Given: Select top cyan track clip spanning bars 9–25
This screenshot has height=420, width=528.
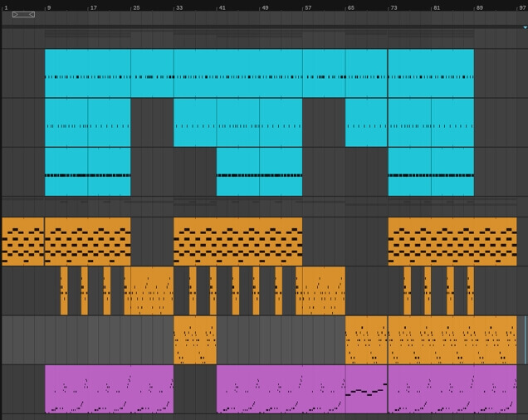Looking at the screenshot, I should click(88, 73).
